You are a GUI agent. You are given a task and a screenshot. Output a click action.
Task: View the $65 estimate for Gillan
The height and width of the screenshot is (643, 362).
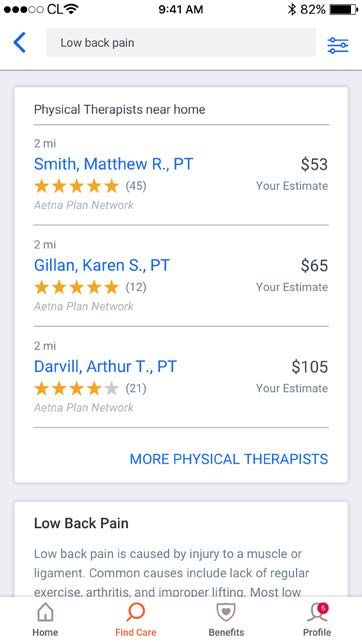[292, 276]
